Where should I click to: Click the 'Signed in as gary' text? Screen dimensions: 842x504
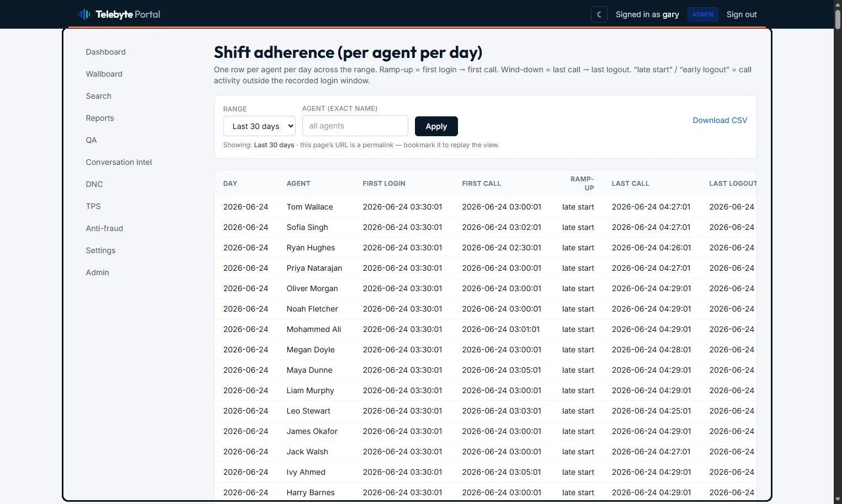click(647, 14)
